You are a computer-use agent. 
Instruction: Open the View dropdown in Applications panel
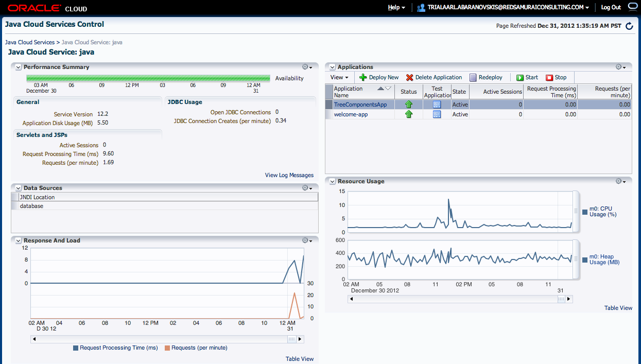click(x=339, y=77)
